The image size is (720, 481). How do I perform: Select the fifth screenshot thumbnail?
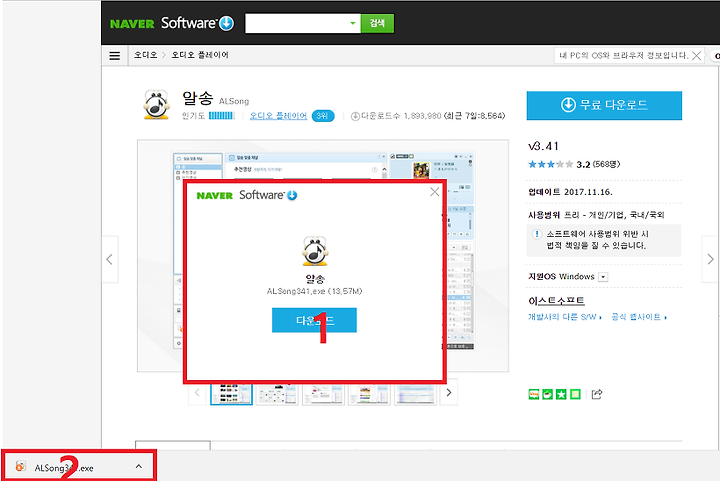coord(415,393)
